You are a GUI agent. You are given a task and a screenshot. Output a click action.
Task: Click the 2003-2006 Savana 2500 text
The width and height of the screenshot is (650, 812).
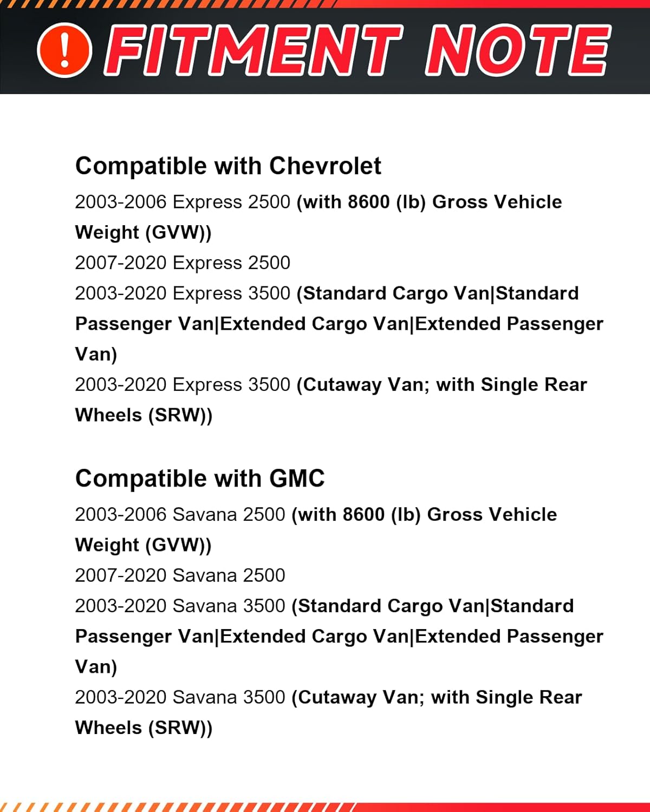pos(180,514)
